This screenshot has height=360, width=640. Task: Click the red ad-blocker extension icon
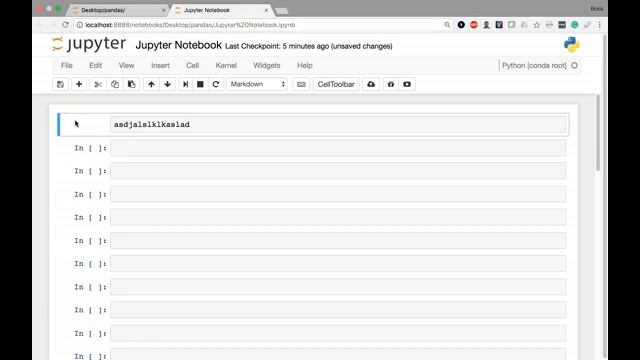[x=473, y=25]
